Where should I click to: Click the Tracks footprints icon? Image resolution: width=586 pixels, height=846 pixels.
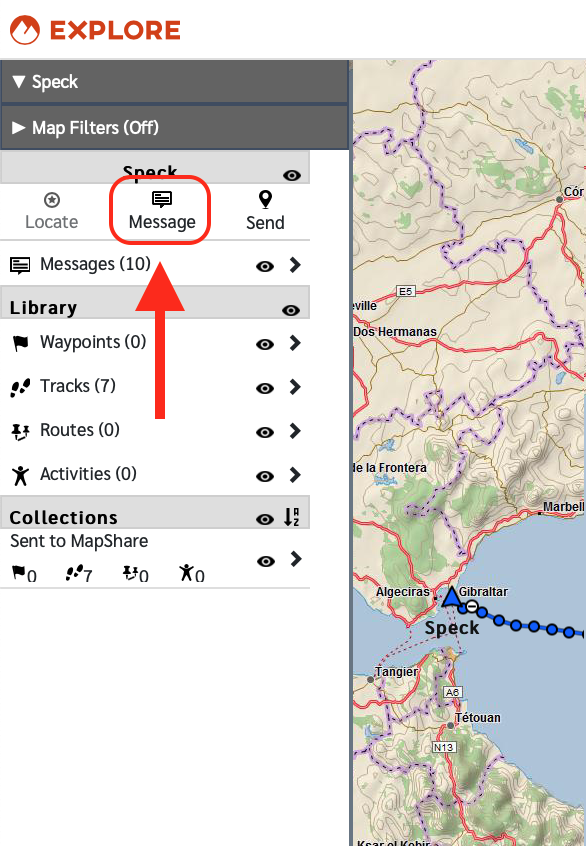tap(21, 387)
